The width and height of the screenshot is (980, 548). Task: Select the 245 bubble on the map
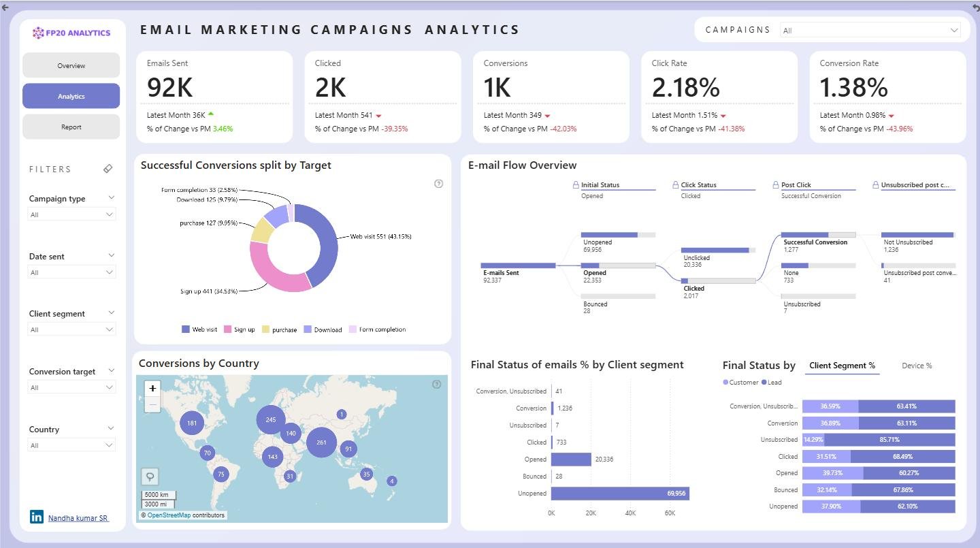271,419
